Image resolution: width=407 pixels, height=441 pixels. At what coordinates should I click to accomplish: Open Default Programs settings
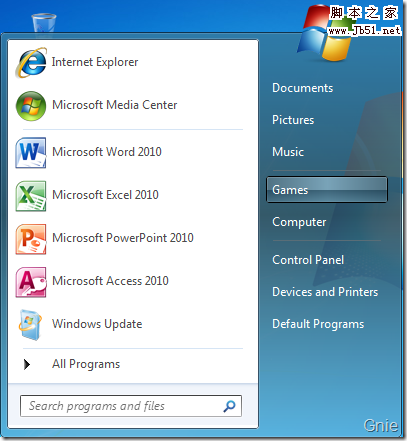click(318, 324)
